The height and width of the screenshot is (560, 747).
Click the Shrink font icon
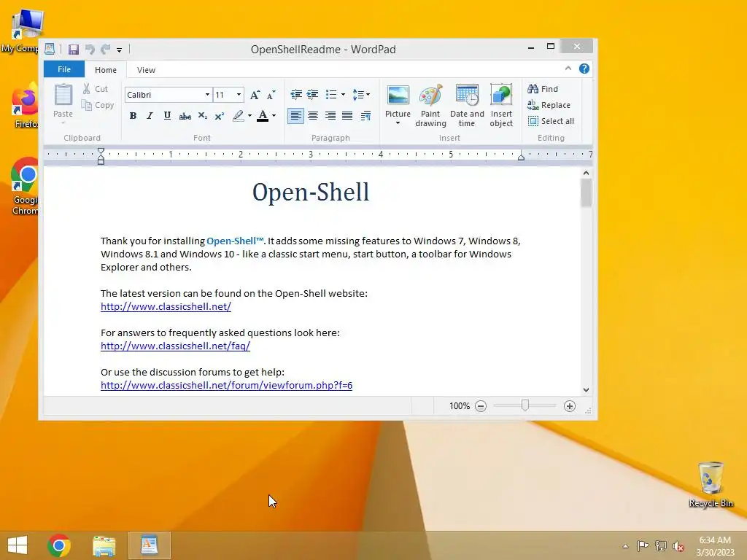[x=271, y=95]
